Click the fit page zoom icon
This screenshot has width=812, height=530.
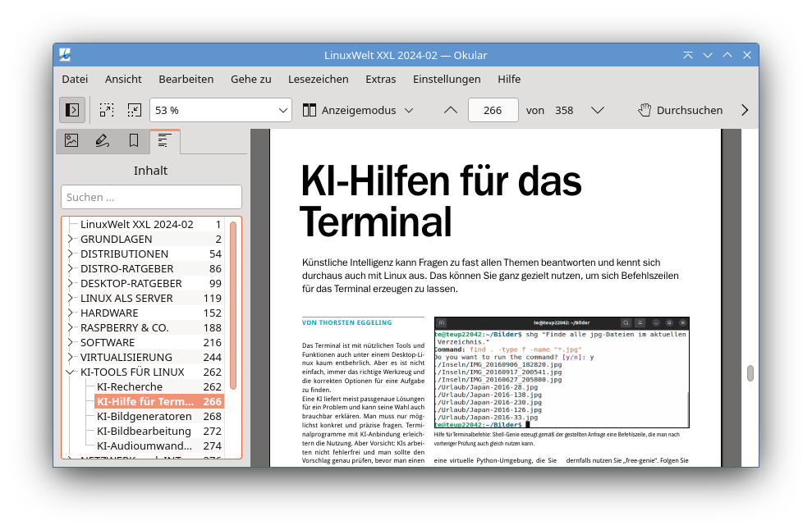pos(134,110)
